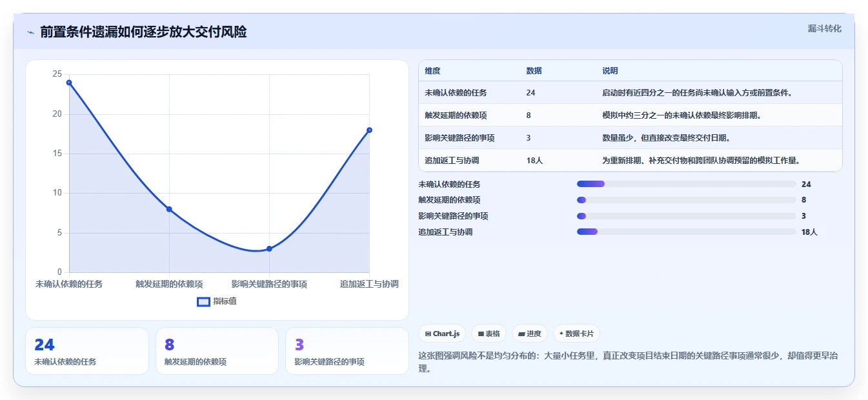868x400 pixels.
Task: Open the stat card showing 8 触发延期的依赖项
Action: pos(217,351)
